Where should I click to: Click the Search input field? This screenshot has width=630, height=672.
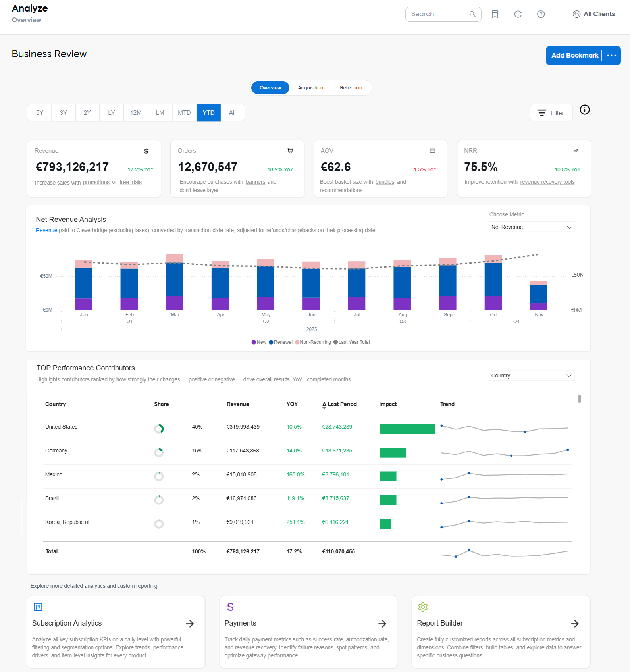pos(439,14)
